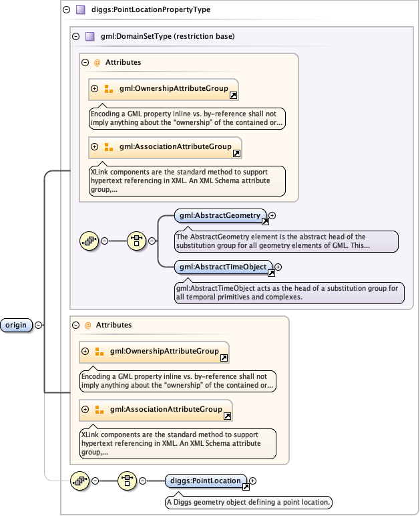Screen dimensions: 420x516
Task: Expand lower gml:AssociationAttributeGroup
Action: (x=85, y=409)
